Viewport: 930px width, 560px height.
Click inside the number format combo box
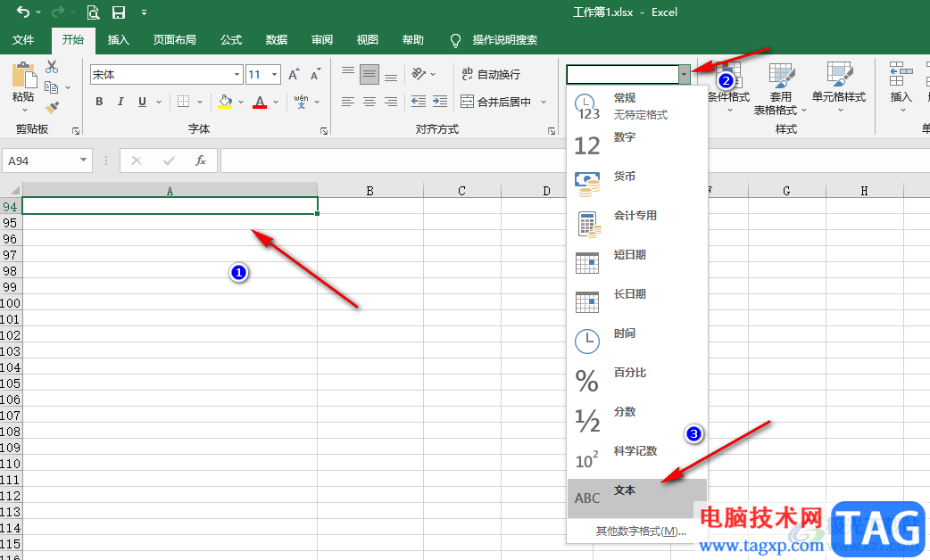pos(623,75)
